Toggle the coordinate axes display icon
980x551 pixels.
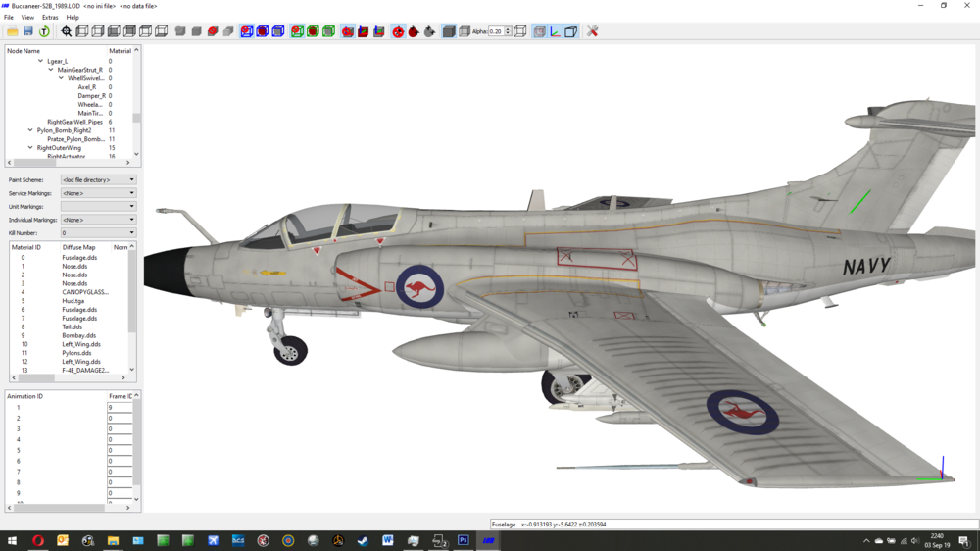click(x=555, y=31)
